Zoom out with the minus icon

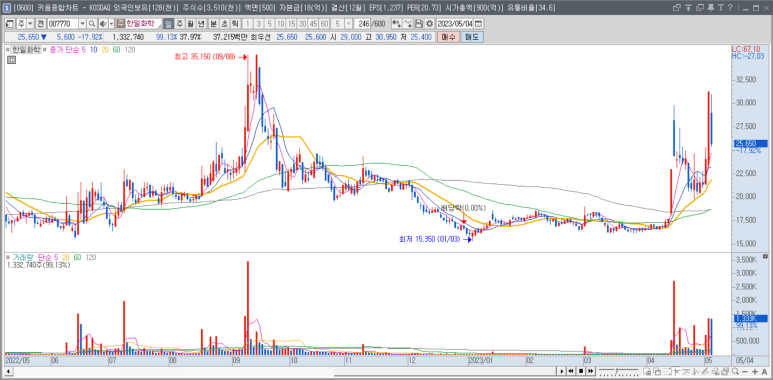pyautogui.click(x=744, y=371)
